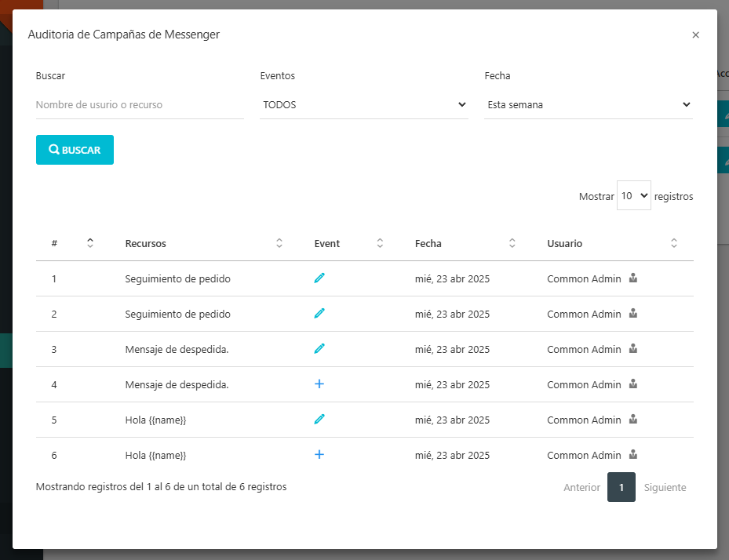Click the plus create icon in row 6
The height and width of the screenshot is (560, 729).
pos(319,454)
